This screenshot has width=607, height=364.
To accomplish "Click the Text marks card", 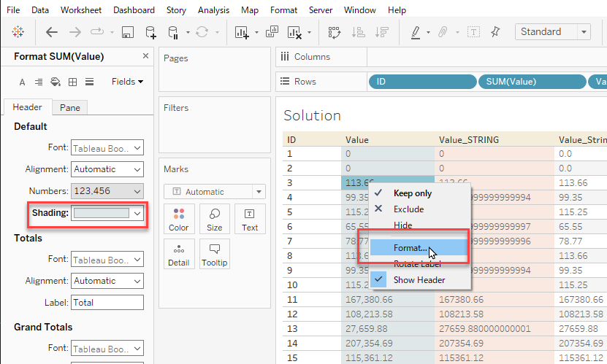I will point(250,219).
